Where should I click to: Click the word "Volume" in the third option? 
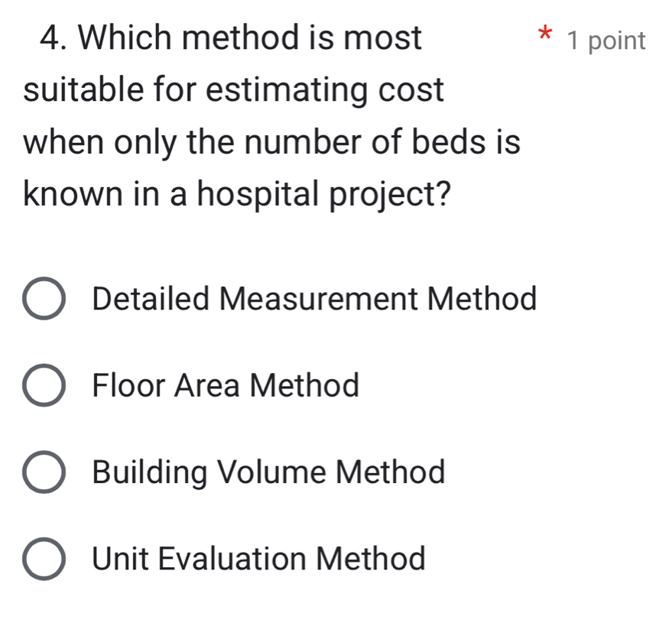click(273, 472)
